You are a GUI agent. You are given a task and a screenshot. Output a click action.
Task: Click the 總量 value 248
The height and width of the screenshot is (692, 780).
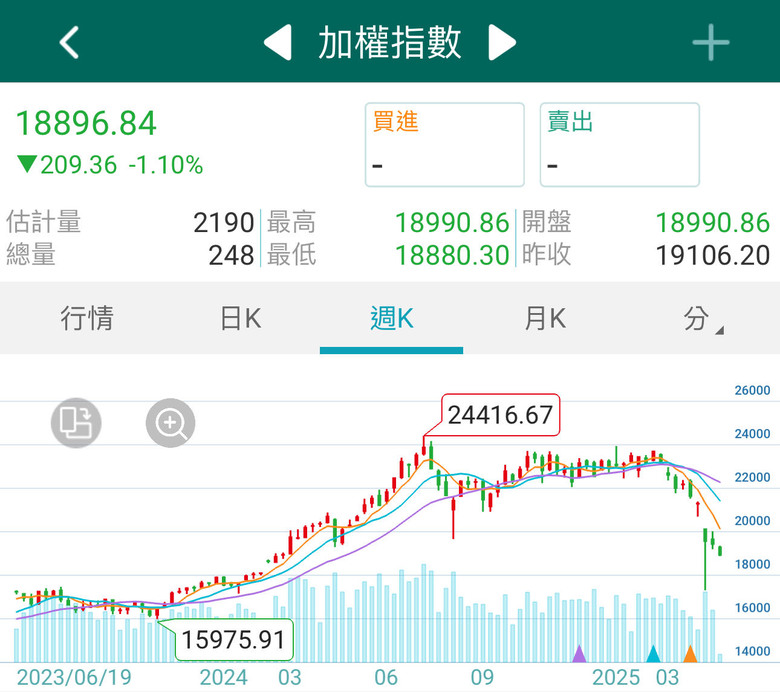[231, 256]
